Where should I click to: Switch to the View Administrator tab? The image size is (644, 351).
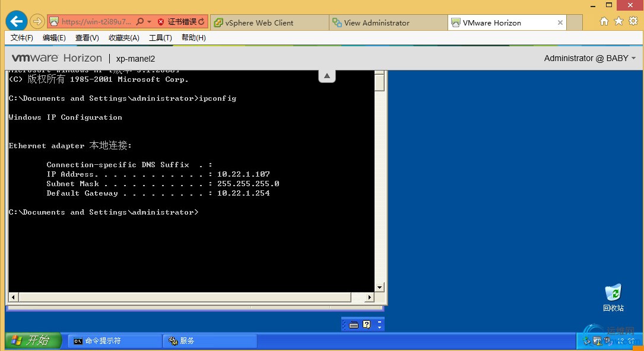[x=388, y=23]
